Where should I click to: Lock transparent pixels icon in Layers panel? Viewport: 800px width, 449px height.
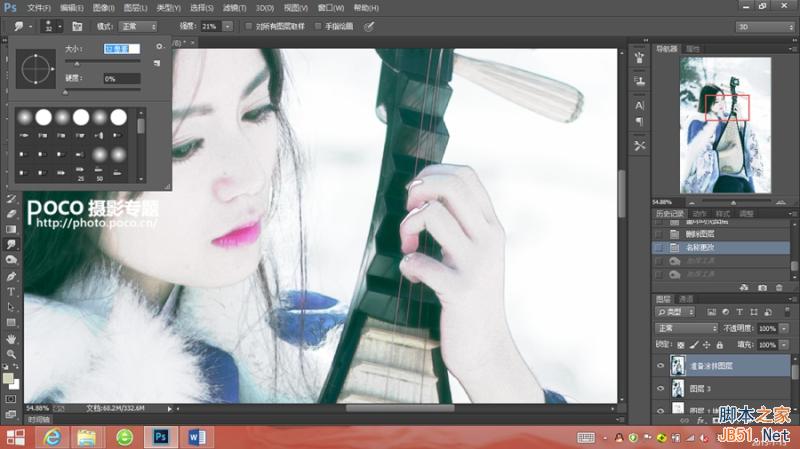tap(681, 345)
